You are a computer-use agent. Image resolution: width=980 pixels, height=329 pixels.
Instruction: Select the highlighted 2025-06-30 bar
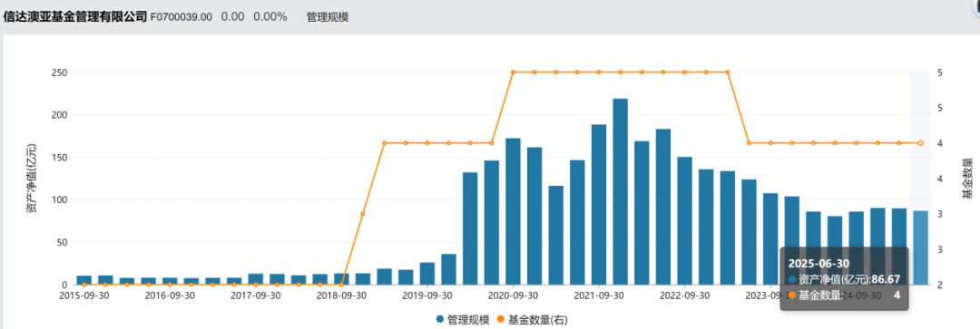[920, 247]
